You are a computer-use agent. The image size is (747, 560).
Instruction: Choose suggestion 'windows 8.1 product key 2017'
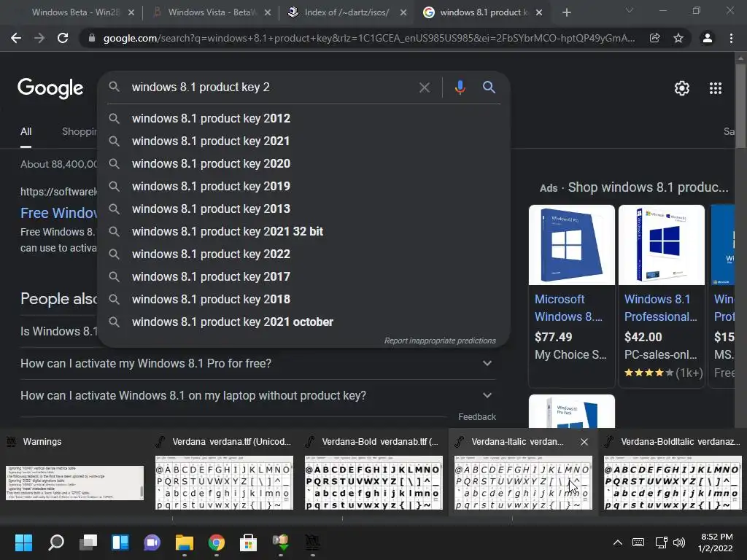coord(304,276)
